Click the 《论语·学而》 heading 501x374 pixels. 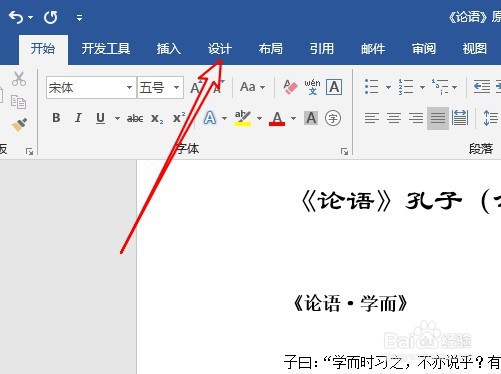point(350,304)
